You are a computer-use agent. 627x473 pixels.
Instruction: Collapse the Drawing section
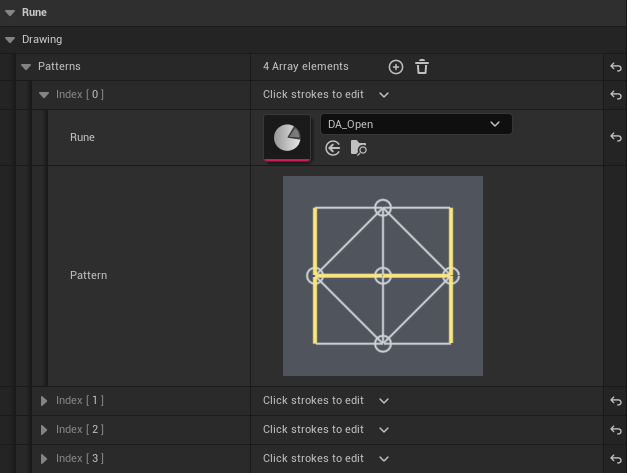point(10,40)
